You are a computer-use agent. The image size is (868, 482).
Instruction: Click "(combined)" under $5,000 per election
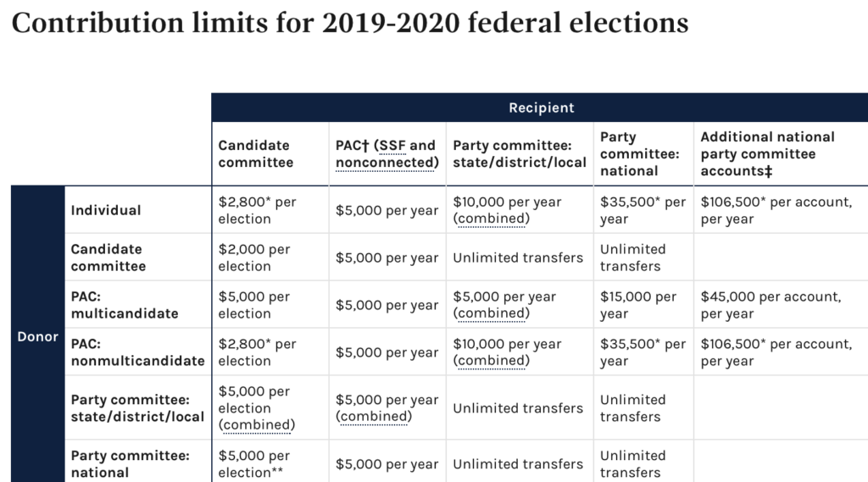coord(256,425)
